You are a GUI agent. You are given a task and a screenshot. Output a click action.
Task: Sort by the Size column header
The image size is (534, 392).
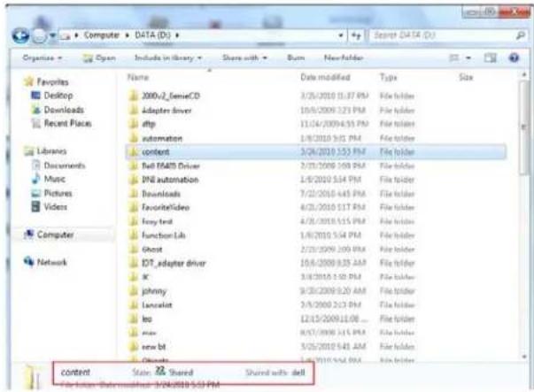pyautogui.click(x=466, y=77)
